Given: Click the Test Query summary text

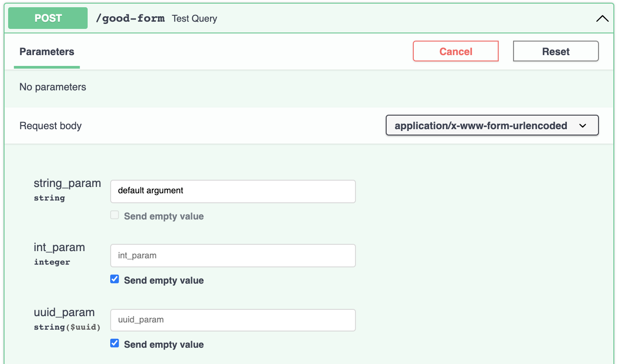Looking at the screenshot, I should (195, 19).
